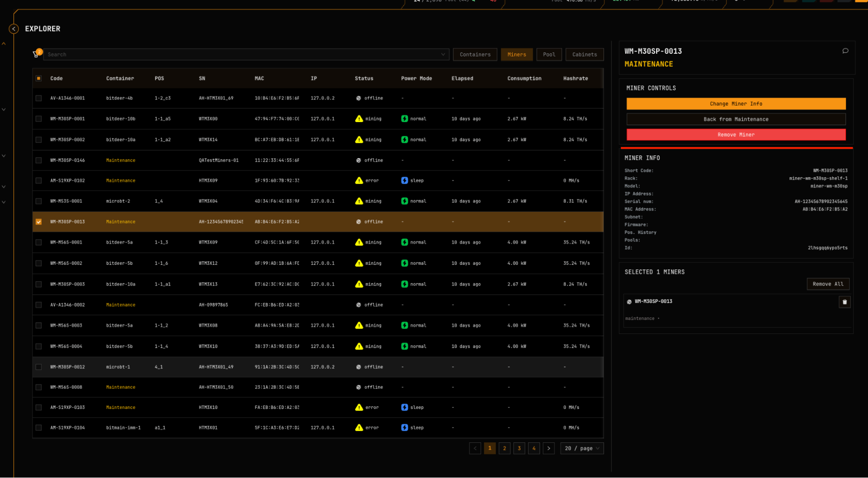This screenshot has width=868, height=478.
Task: Open the search field dropdown chevron
Action: coord(443,54)
